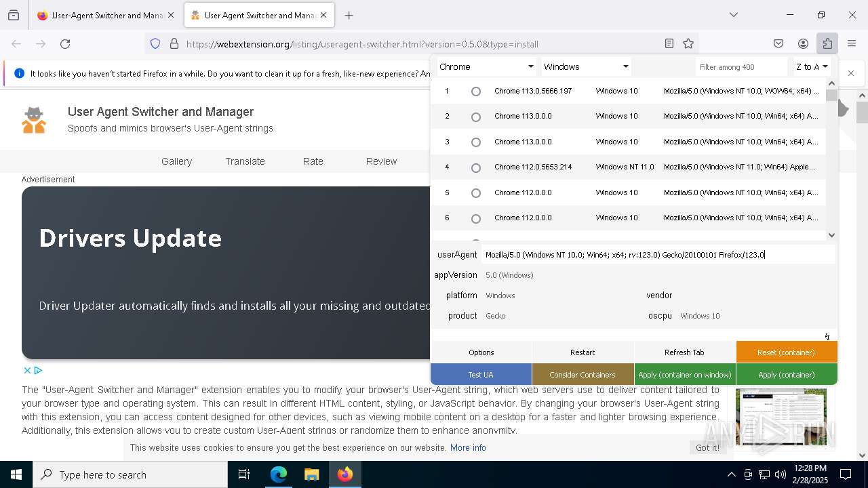Toggle reader view icon in the address bar
The height and width of the screenshot is (488, 868).
669,44
